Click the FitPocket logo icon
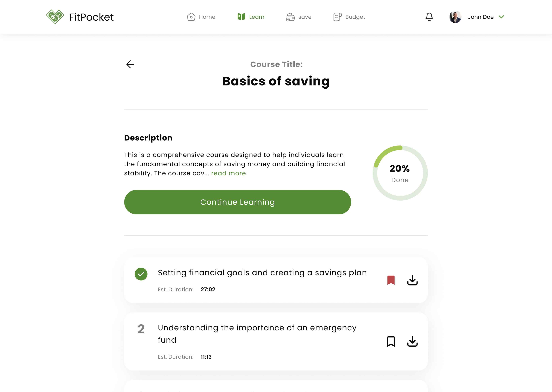Image resolution: width=552 pixels, height=392 pixels. click(x=55, y=17)
